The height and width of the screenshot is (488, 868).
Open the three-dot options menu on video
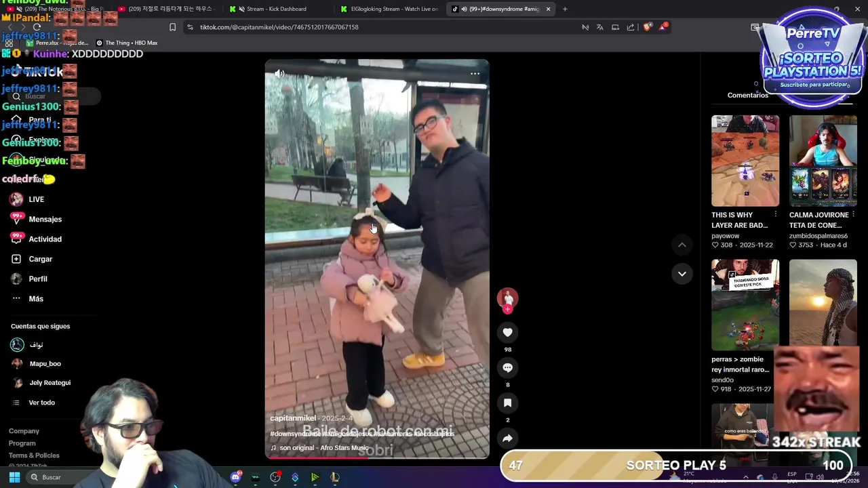point(475,73)
